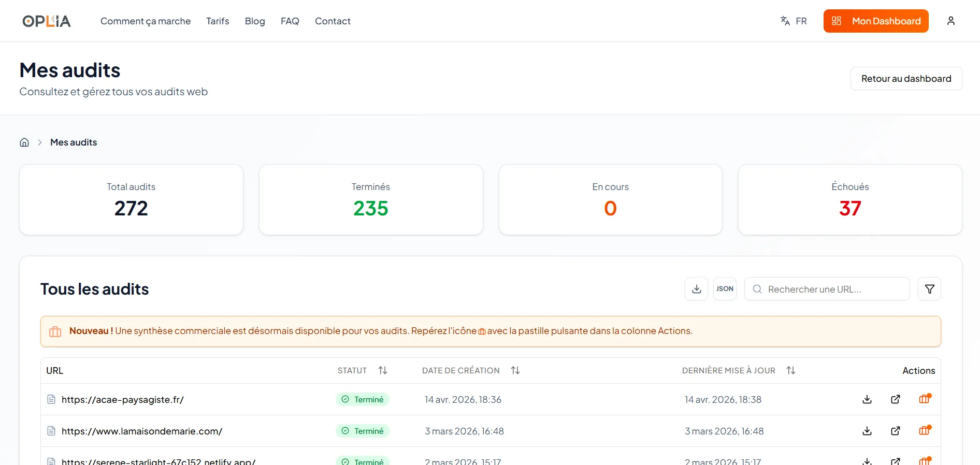Screen dimensions: 980x465
Task: Download all audits export icon
Action: 696,289
